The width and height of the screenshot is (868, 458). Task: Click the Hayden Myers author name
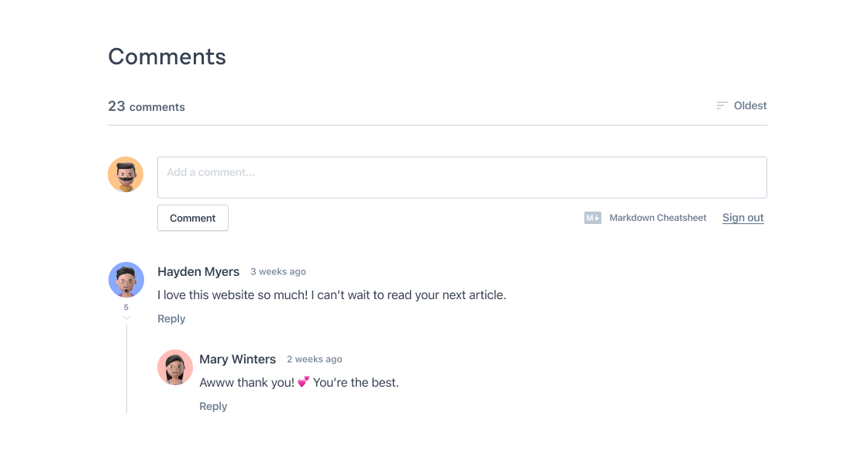pos(198,271)
